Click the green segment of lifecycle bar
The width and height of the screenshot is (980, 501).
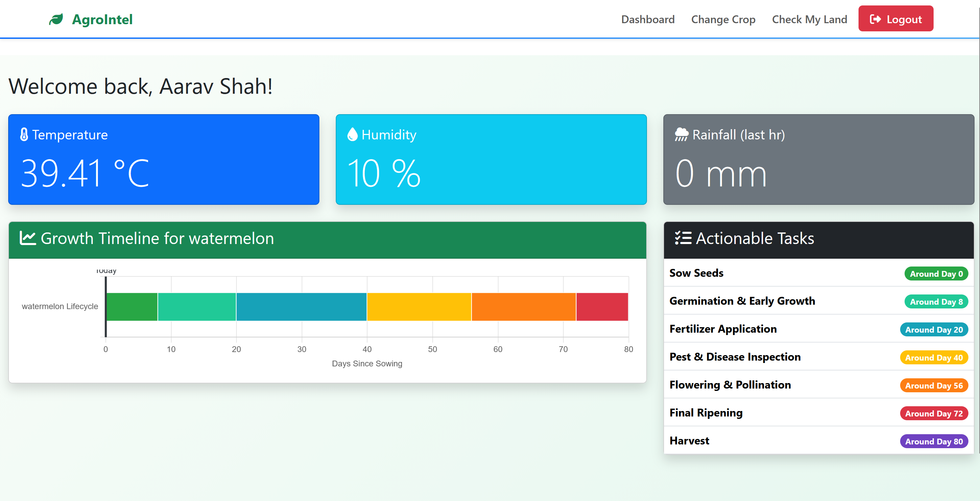pyautogui.click(x=132, y=307)
